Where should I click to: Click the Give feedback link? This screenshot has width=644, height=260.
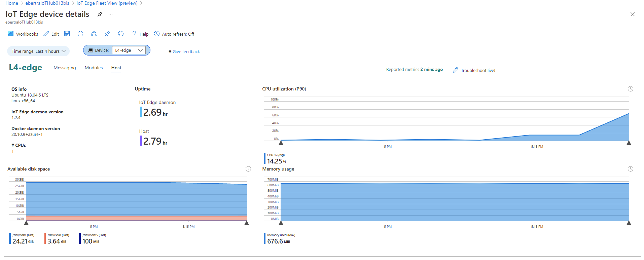pos(186,51)
